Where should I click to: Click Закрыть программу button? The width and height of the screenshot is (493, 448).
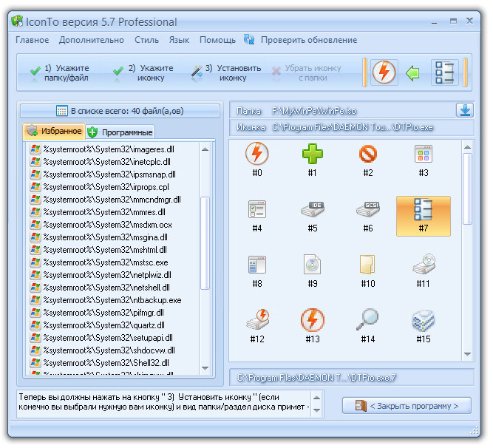[406, 406]
